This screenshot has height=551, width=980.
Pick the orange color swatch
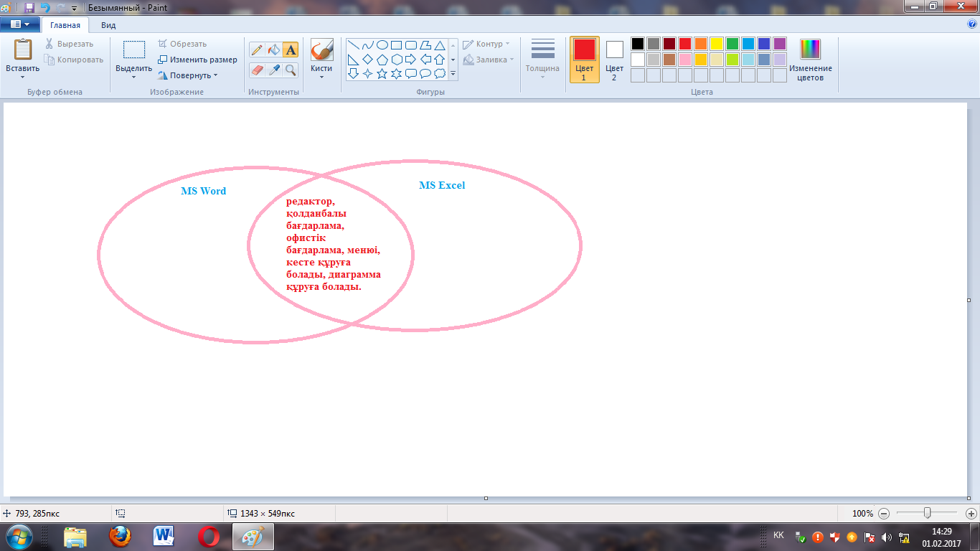pos(701,44)
